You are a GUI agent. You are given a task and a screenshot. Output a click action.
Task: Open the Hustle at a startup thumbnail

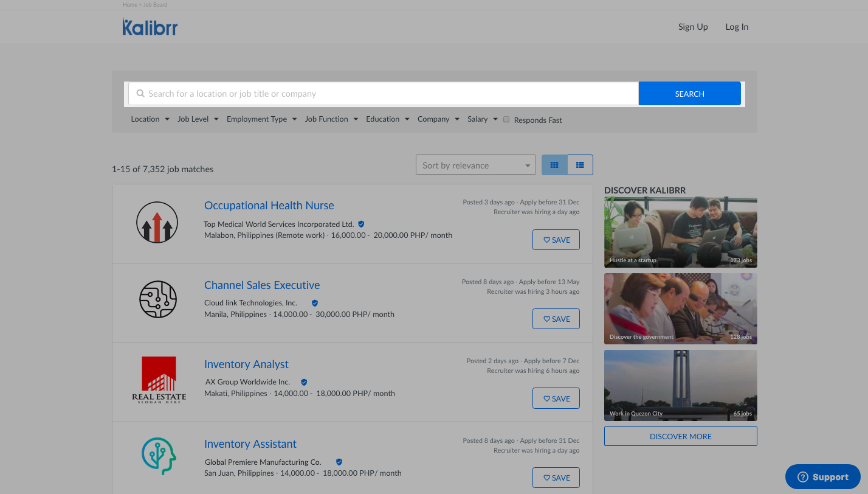680,232
